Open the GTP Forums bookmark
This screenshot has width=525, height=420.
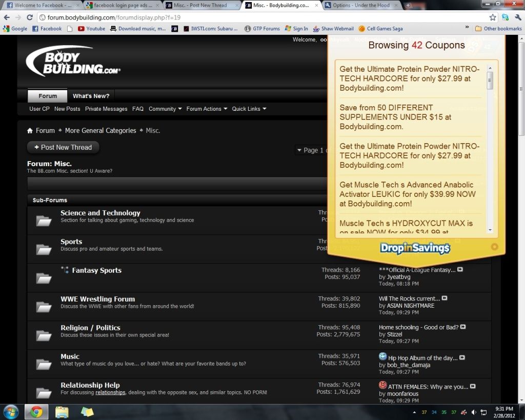coord(262,29)
